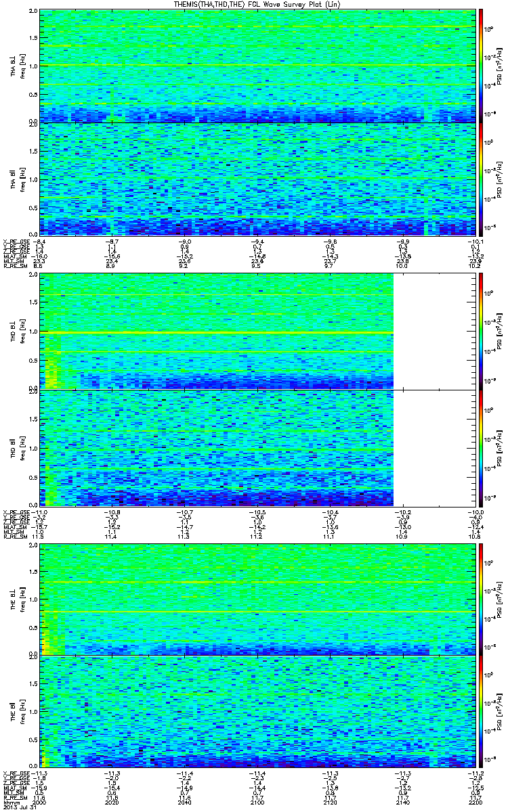The height and width of the screenshot is (812, 508).
Task: Select the THE B-perpendicular axis label
Action: point(12,600)
